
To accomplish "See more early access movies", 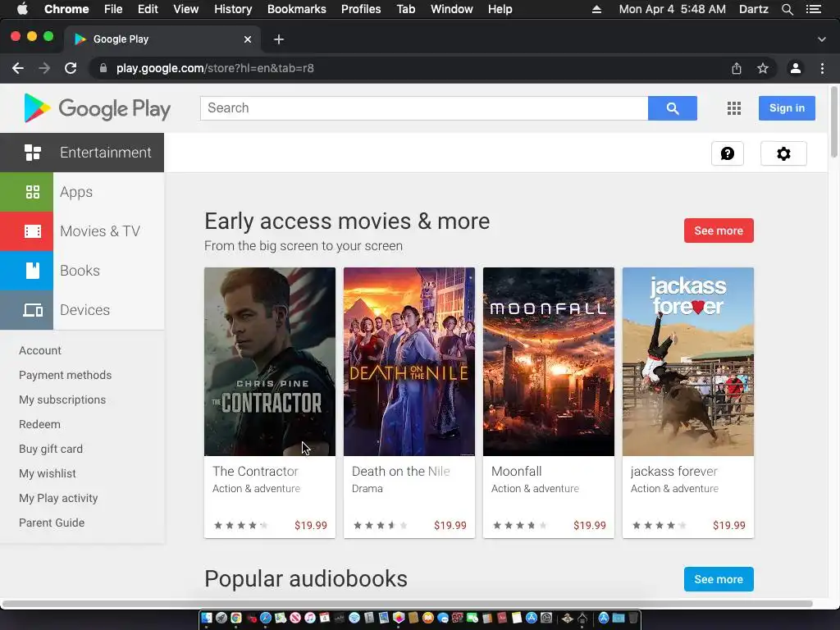I will coord(719,231).
